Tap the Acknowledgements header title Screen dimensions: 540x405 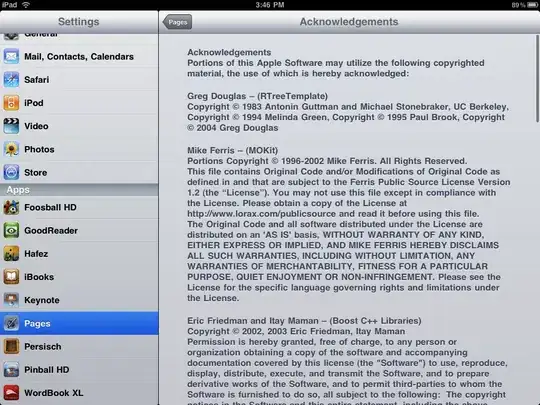349,22
